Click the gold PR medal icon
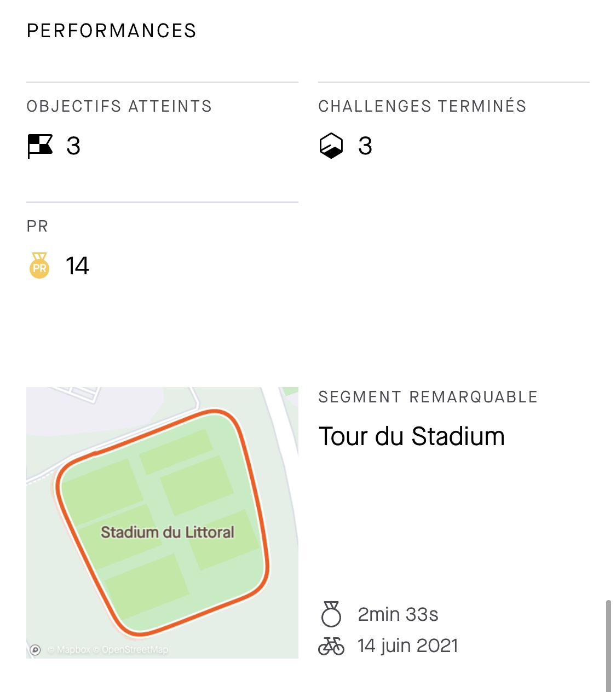 tap(39, 266)
